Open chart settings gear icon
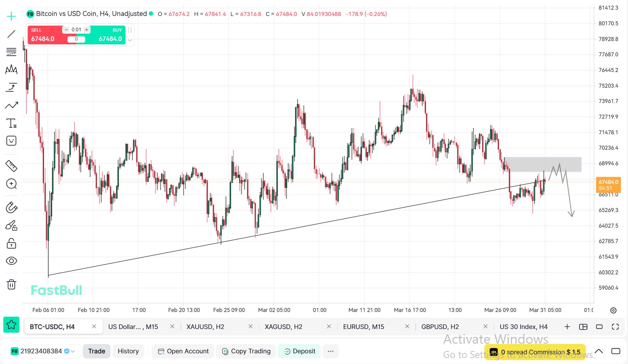This screenshot has height=364, width=628. pyautogui.click(x=613, y=310)
